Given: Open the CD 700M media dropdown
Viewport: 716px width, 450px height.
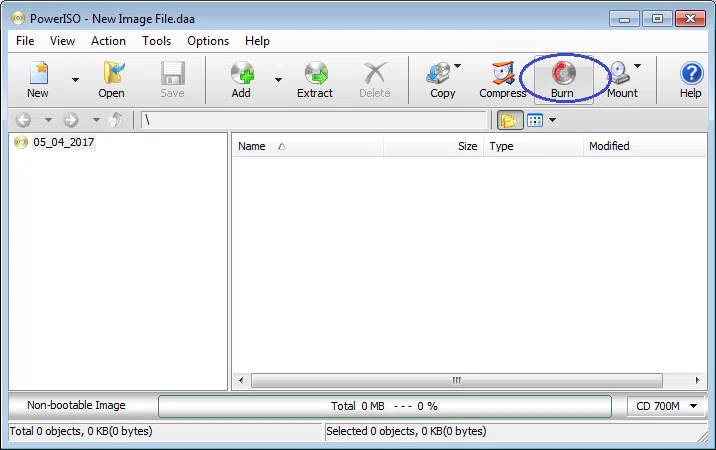Looking at the screenshot, I should 667,406.
